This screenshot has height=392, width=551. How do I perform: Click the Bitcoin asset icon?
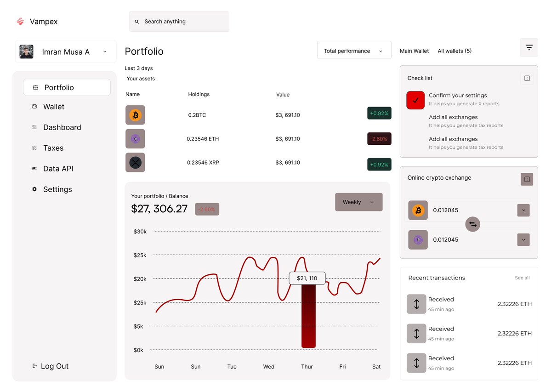pyautogui.click(x=135, y=115)
